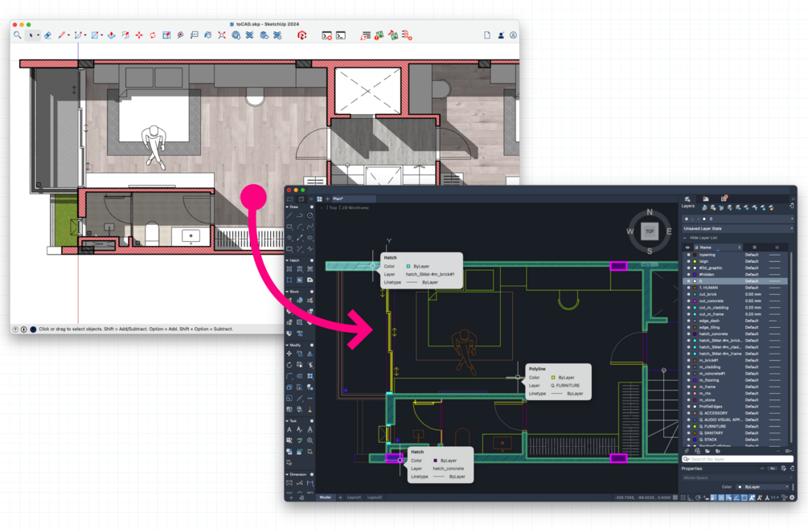Select the Arc tool in AutoCAD Draw panel
The image size is (808, 532).
300,227
